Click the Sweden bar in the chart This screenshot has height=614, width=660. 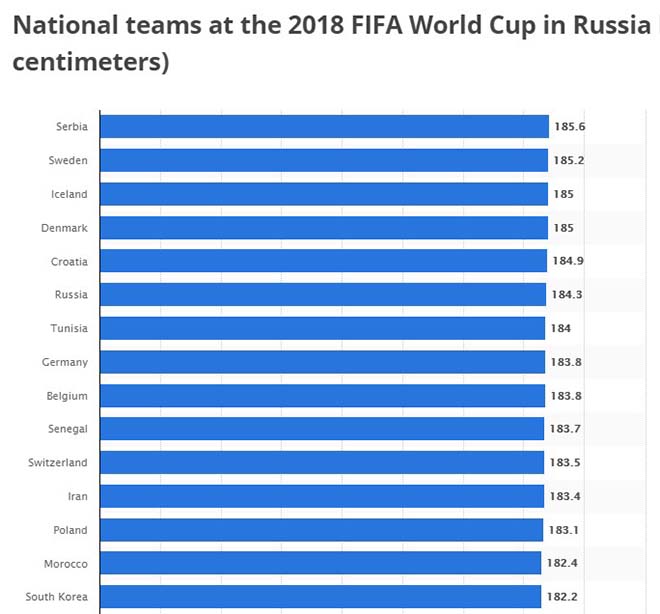(324, 160)
